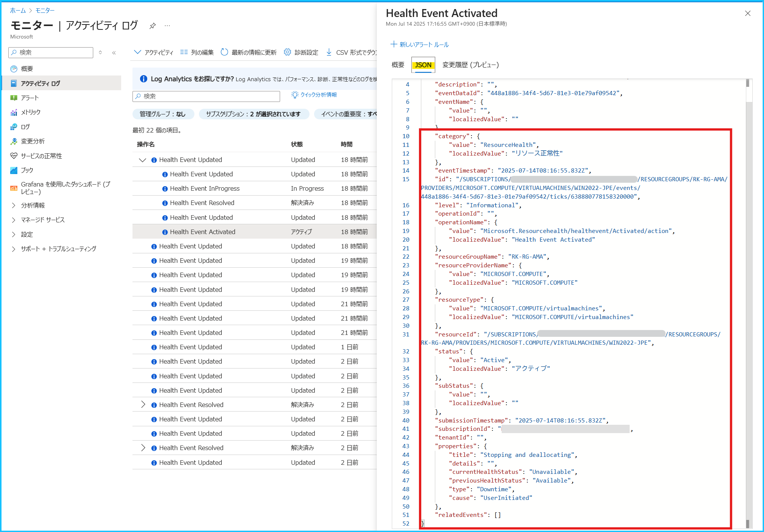
Task: Click 列の編集 edit columns toolbar button
Action: coord(197,52)
